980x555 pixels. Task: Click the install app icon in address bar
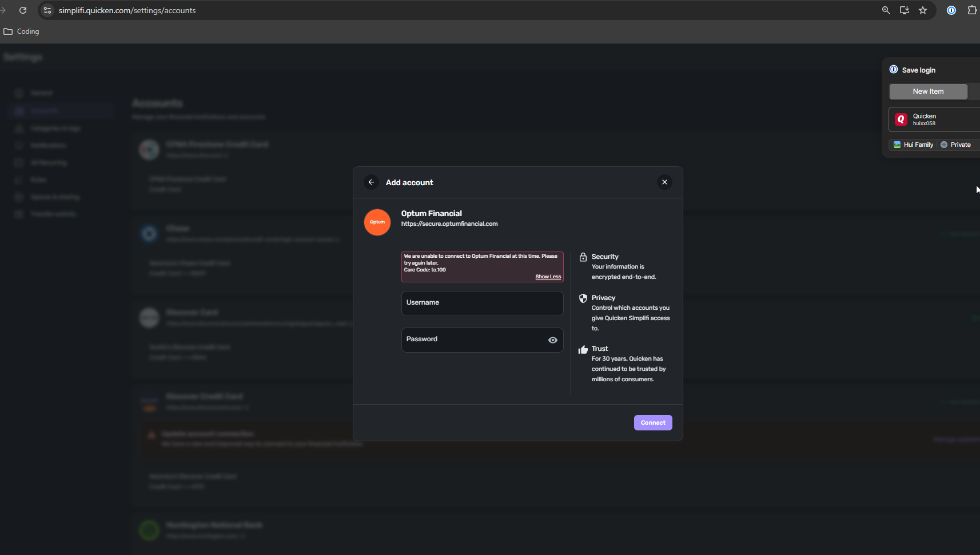click(905, 10)
